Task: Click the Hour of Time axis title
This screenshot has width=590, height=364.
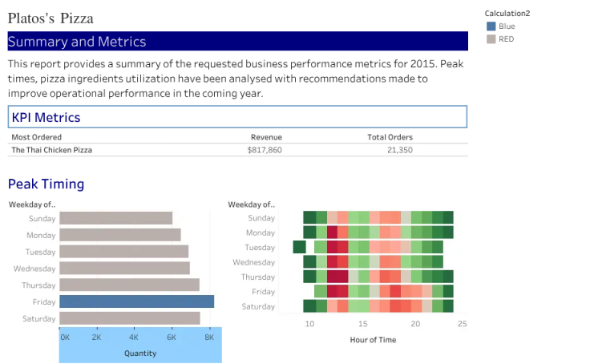Action: 373,339
